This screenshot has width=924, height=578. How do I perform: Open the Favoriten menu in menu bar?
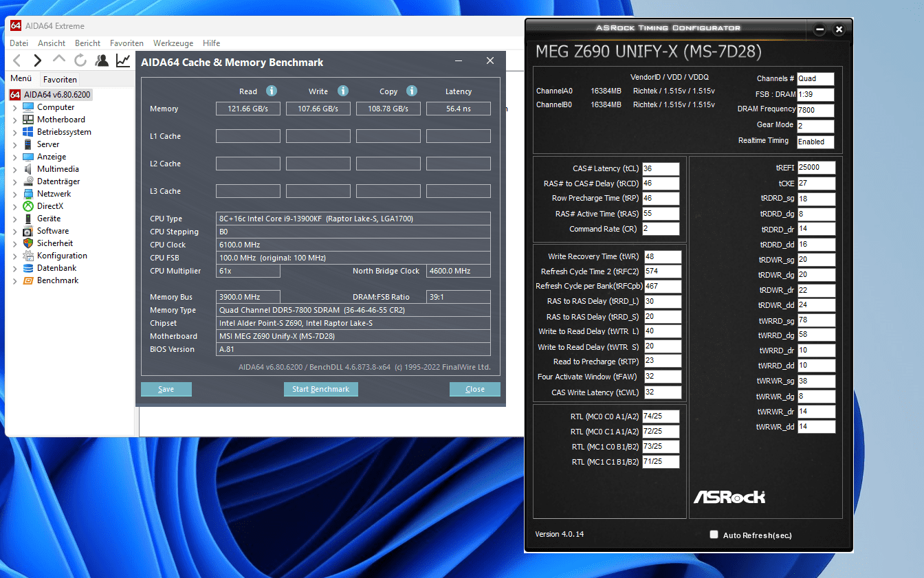(x=127, y=43)
